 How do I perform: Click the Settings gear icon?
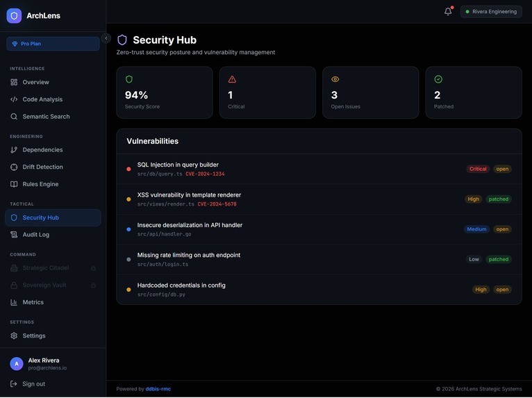[14, 335]
